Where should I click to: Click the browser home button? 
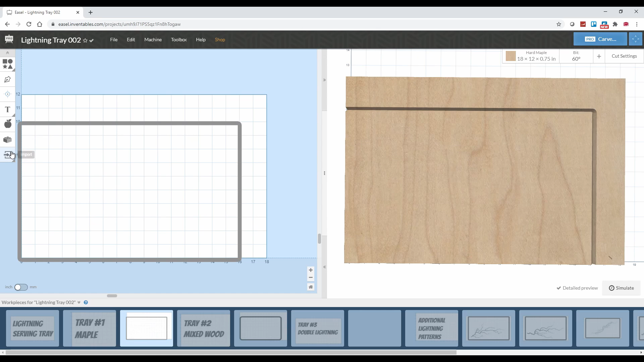40,24
